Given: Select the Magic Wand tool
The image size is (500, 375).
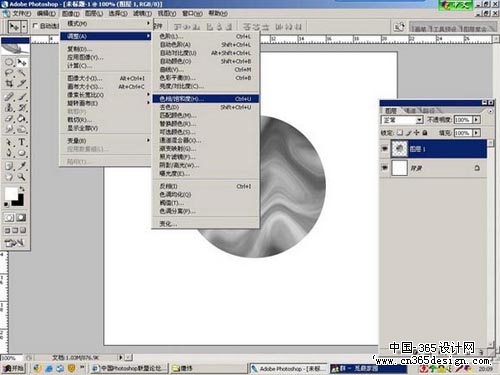Looking at the screenshot, I should 22,73.
